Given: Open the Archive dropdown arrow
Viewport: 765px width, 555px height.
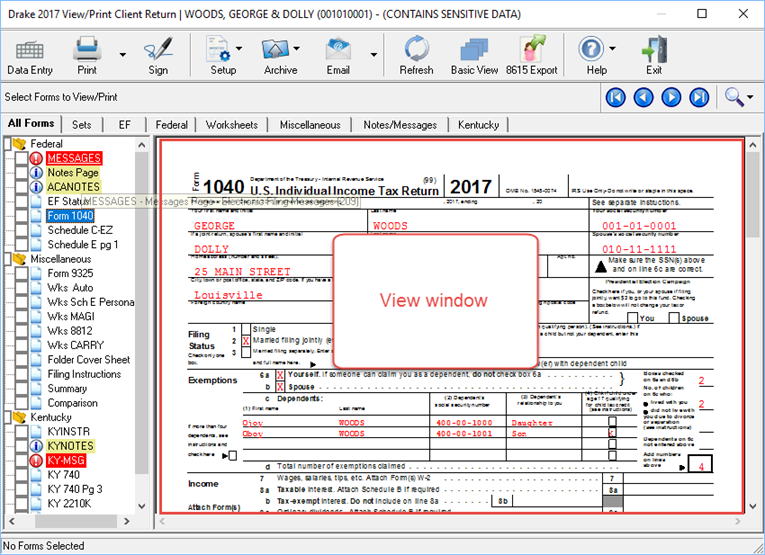Looking at the screenshot, I should tap(297, 48).
